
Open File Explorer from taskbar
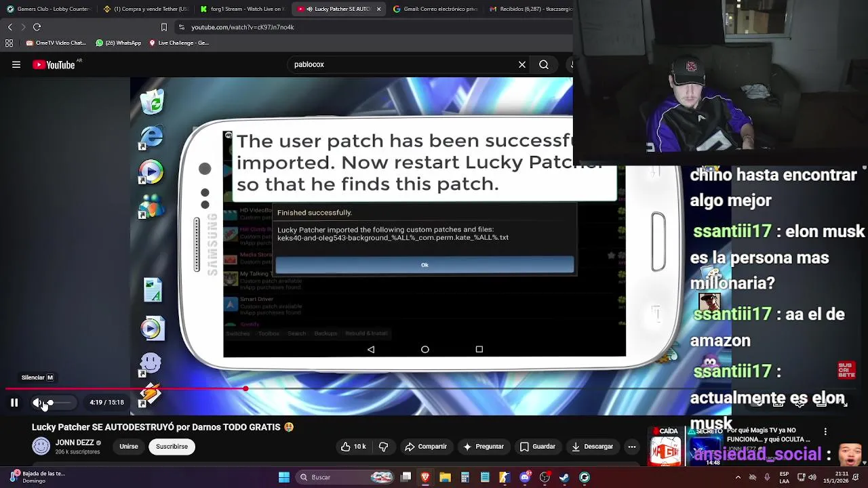pos(445,477)
